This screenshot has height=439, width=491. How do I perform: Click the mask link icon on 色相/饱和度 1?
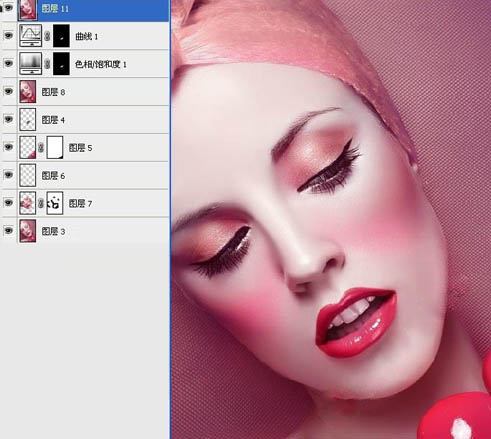pyautogui.click(x=47, y=64)
